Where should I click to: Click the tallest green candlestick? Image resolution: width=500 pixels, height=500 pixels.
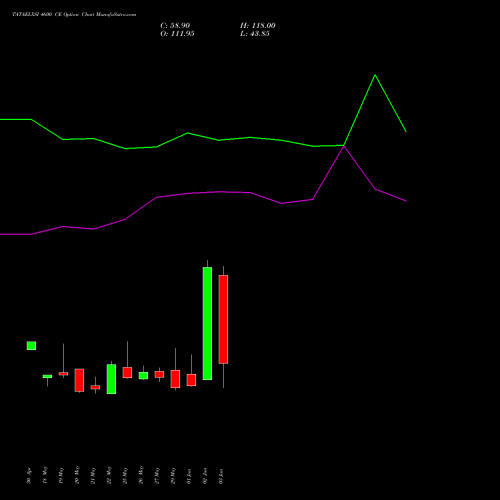click(207, 323)
